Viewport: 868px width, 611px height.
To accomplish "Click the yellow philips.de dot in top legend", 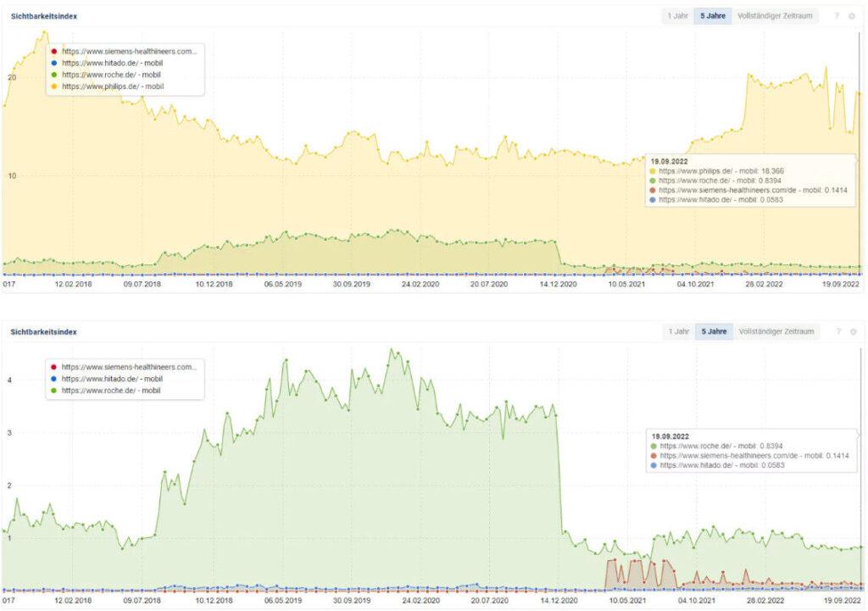I will coord(54,86).
